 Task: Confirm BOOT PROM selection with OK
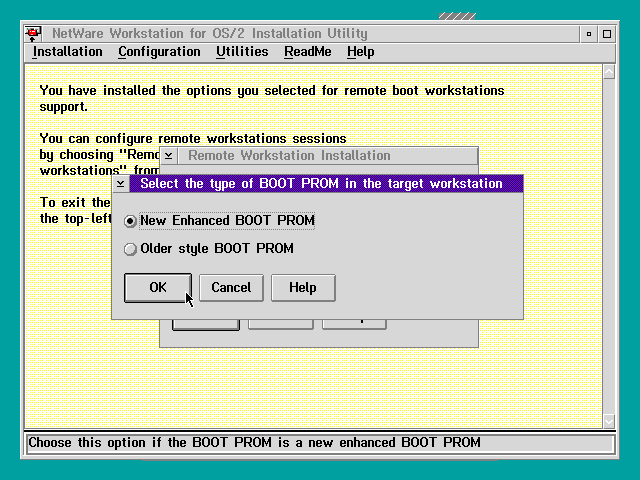coord(158,288)
